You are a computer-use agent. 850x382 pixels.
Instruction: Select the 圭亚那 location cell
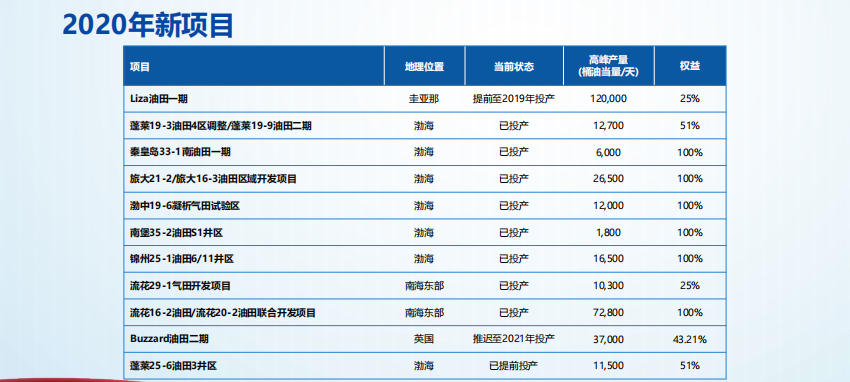click(424, 99)
